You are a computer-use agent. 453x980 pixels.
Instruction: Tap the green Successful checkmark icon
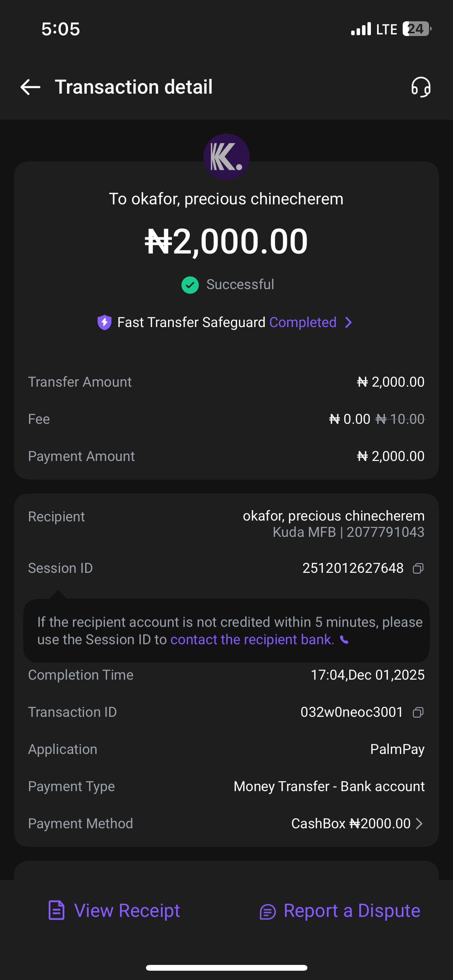pos(190,285)
